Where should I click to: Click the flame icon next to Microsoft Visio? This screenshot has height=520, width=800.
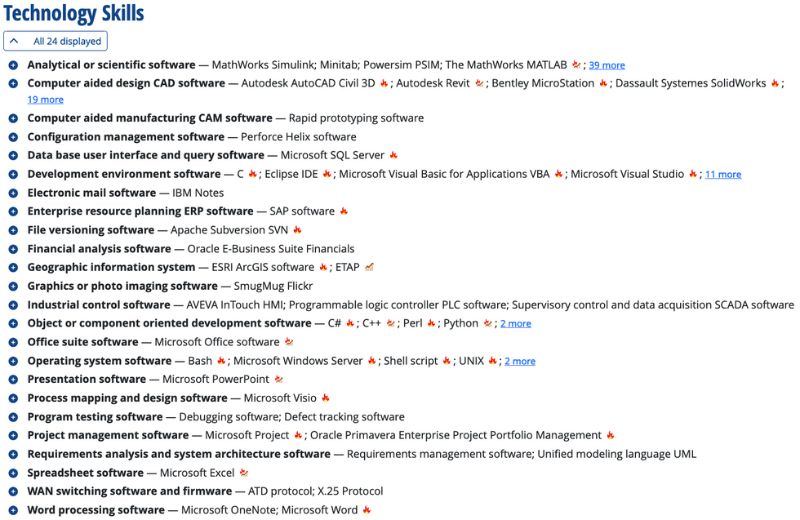click(326, 398)
